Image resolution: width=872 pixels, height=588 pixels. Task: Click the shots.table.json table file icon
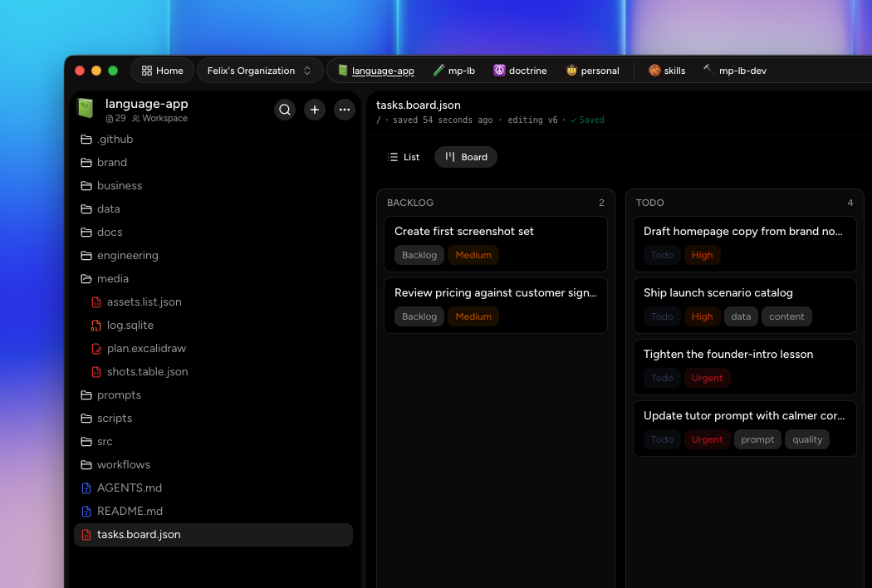pyautogui.click(x=96, y=372)
